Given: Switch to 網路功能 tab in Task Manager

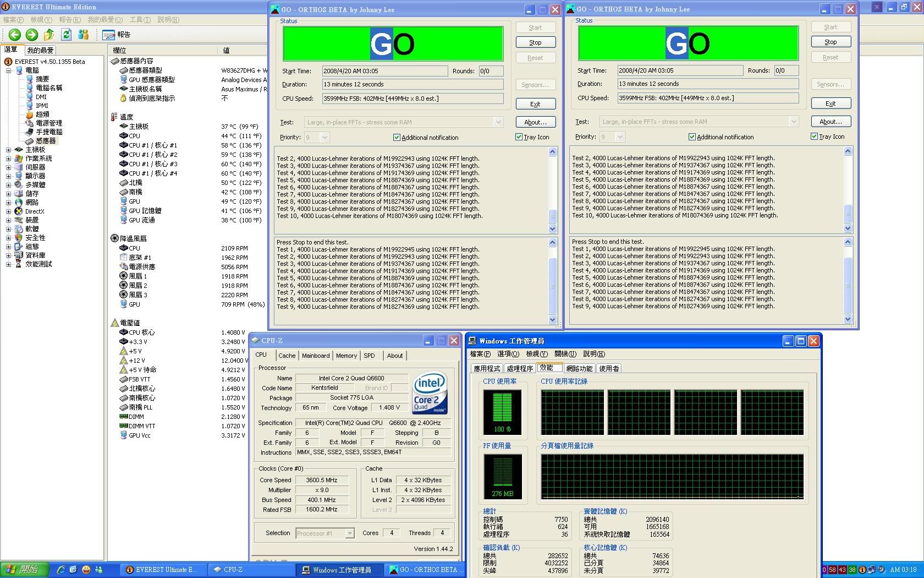Looking at the screenshot, I should (x=579, y=368).
